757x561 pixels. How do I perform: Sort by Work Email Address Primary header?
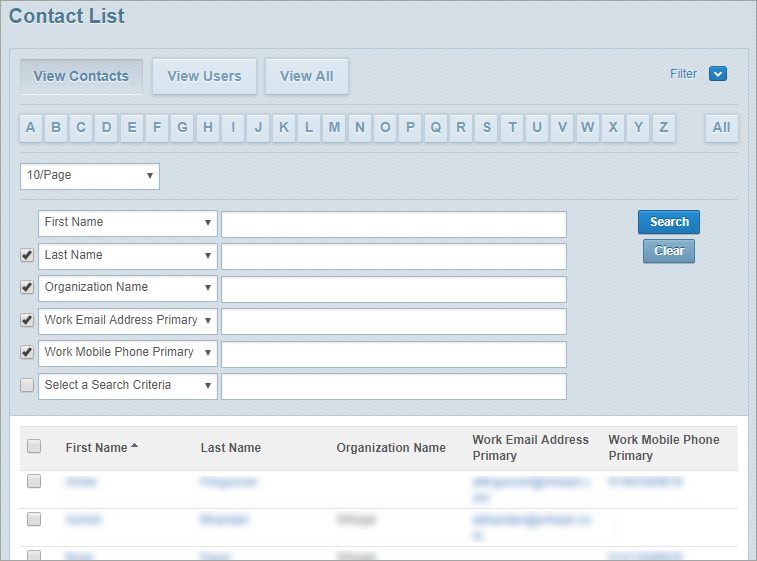(530, 448)
